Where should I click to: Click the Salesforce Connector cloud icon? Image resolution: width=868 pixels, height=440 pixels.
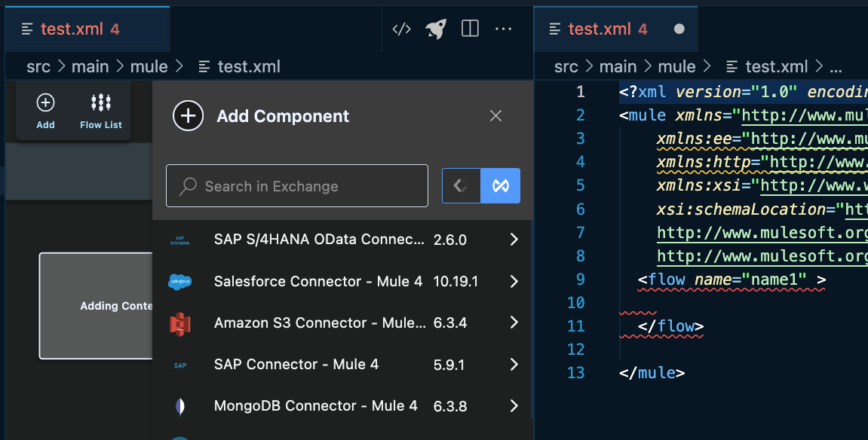pyautogui.click(x=181, y=281)
